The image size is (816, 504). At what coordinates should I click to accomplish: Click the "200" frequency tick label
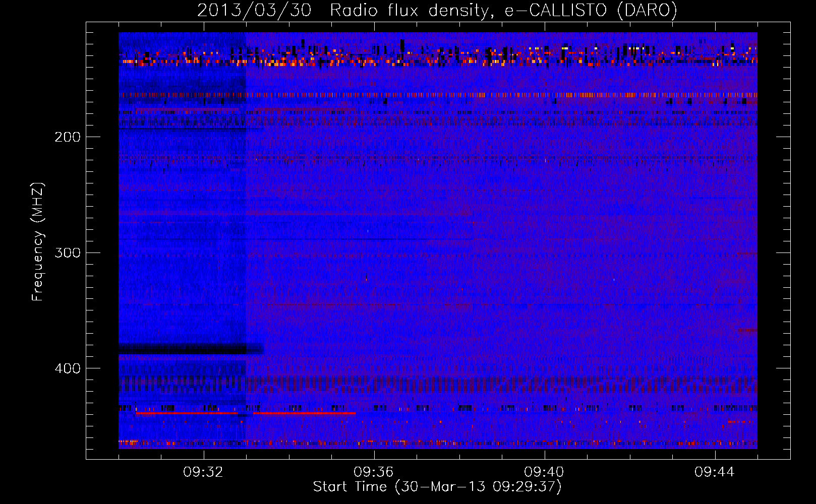[68, 137]
